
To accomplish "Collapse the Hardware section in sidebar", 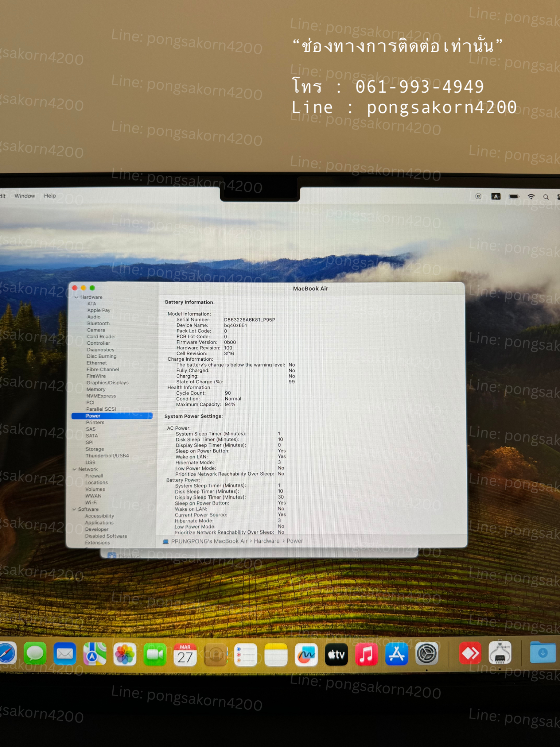I will [77, 297].
